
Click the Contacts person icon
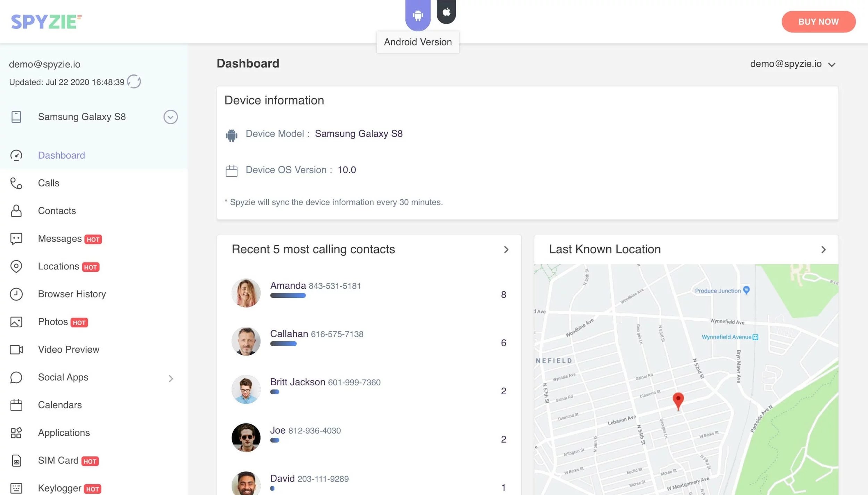(x=16, y=211)
